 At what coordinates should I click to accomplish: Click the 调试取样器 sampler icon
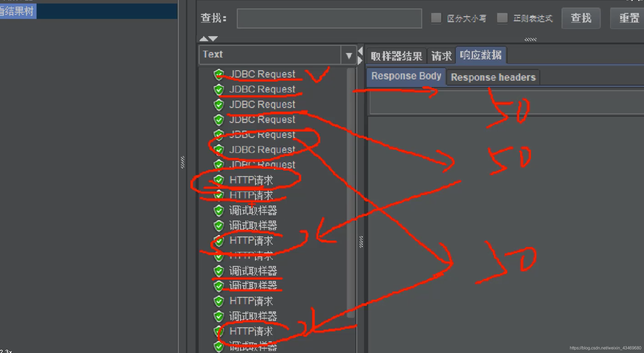[219, 210]
